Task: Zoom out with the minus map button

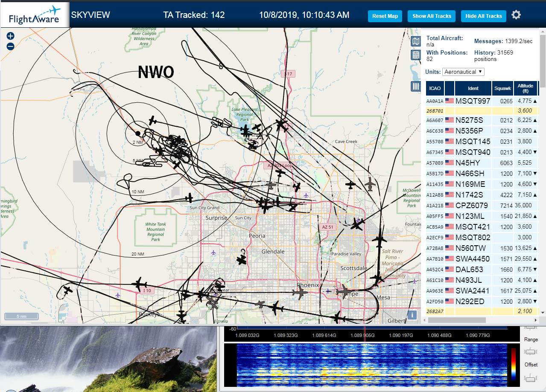Action: click(x=11, y=46)
